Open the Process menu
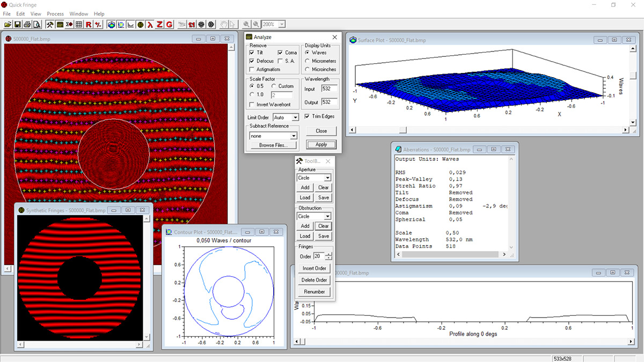 pos(55,13)
